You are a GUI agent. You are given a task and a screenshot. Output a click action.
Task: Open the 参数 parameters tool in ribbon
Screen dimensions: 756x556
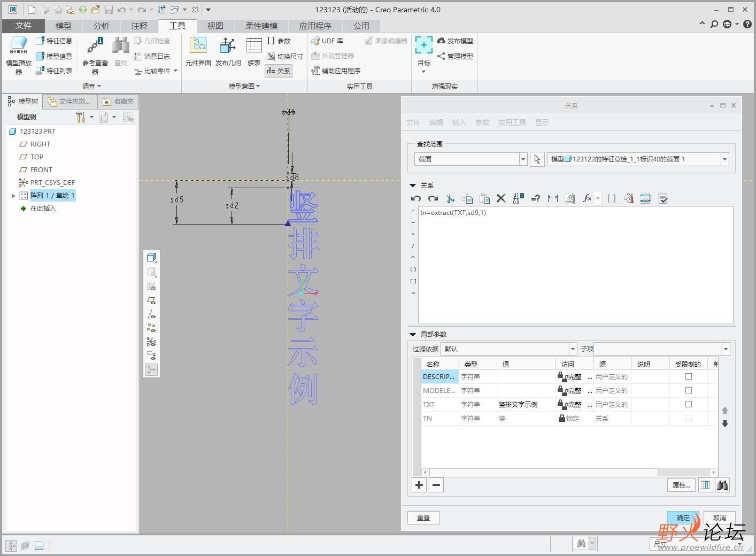click(279, 41)
